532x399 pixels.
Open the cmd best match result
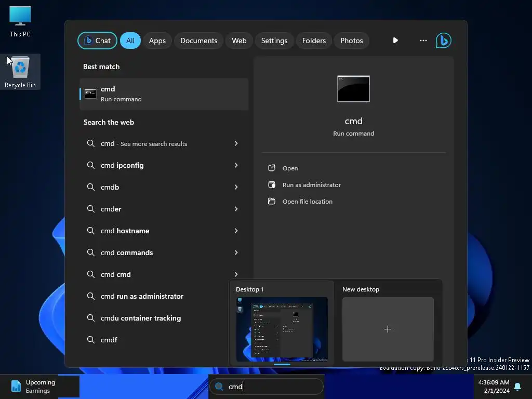pyautogui.click(x=164, y=94)
